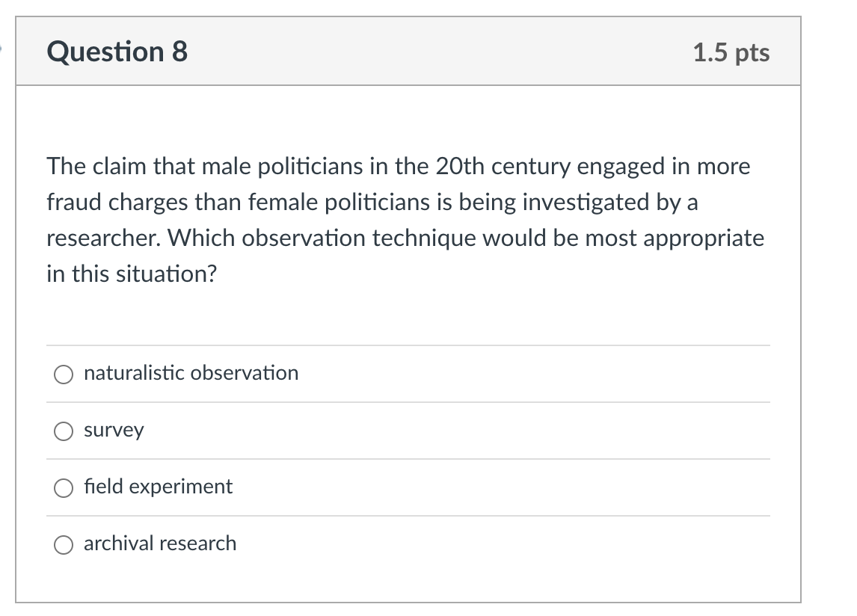The height and width of the screenshot is (616, 857).
Task: Select the "naturalistic observation" radio button
Action: point(64,374)
